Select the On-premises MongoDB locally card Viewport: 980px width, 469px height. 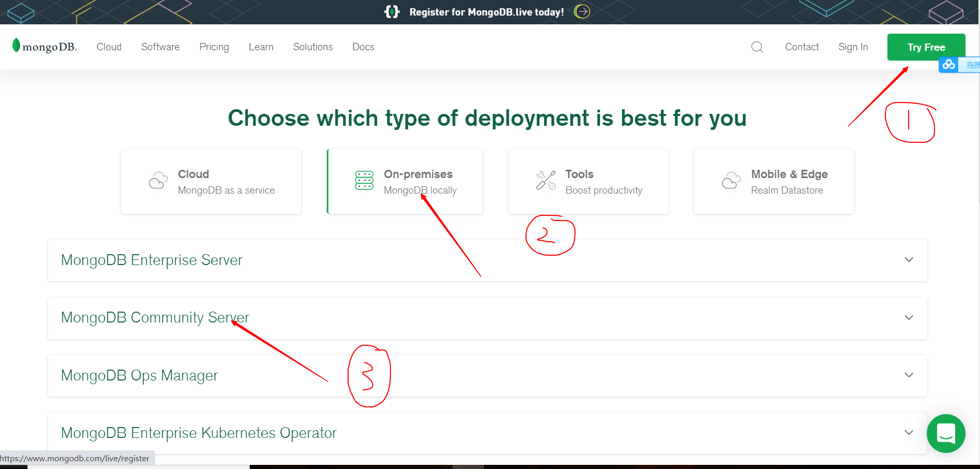(405, 182)
